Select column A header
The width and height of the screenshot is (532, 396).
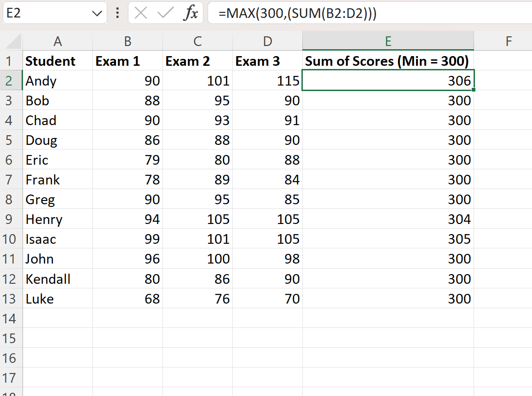58,41
